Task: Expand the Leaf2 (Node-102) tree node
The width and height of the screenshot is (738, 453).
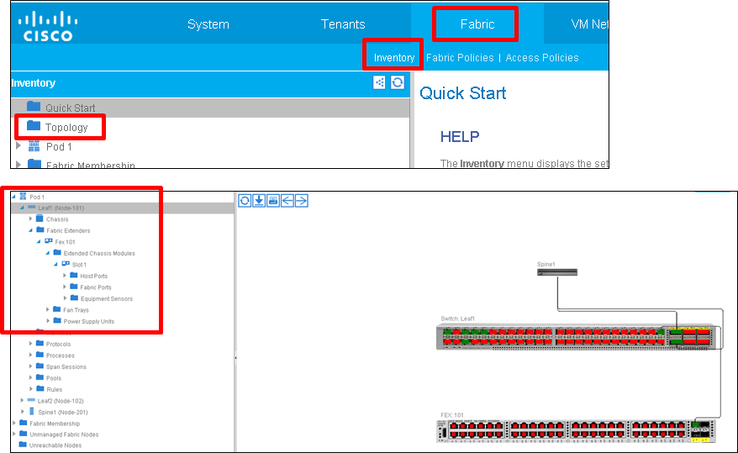Action: point(22,400)
